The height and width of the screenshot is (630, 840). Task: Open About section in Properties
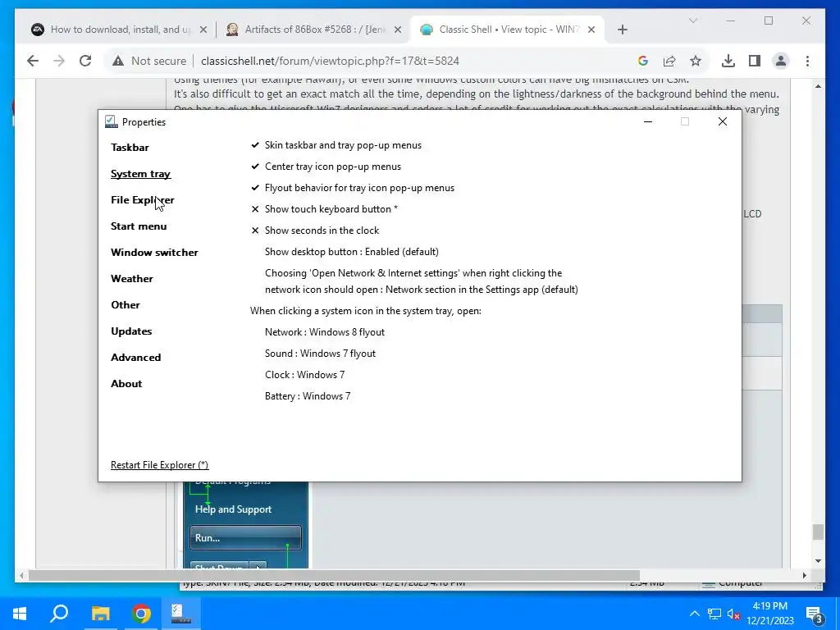coord(126,384)
